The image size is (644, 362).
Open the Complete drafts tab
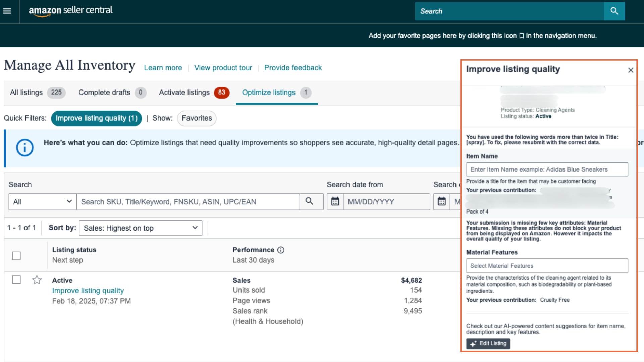[104, 93]
